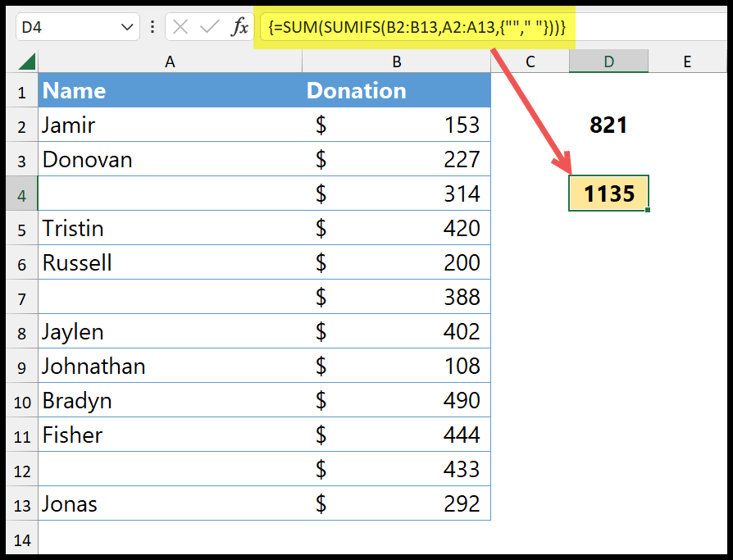The width and height of the screenshot is (733, 560).
Task: Select the cell containing Jonas
Action: (x=171, y=503)
